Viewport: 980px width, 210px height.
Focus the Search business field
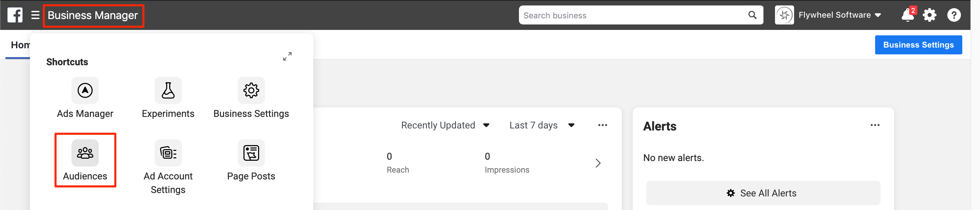[632, 15]
